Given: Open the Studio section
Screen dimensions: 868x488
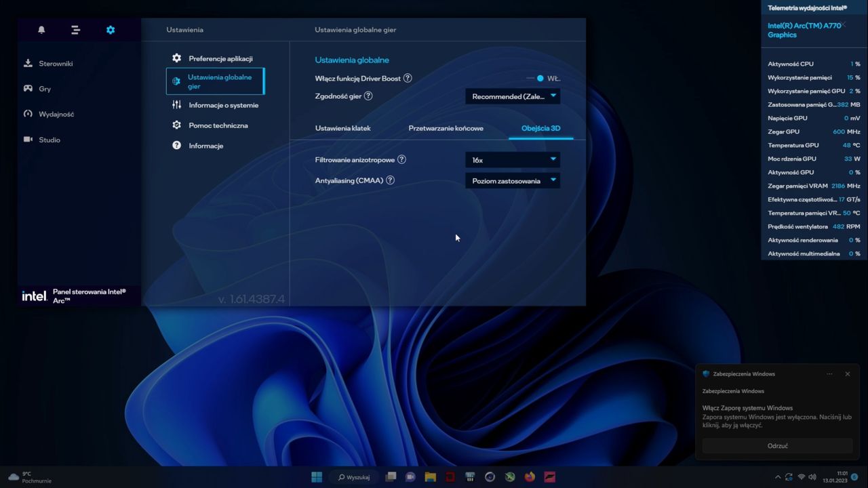Looking at the screenshot, I should coord(42,140).
